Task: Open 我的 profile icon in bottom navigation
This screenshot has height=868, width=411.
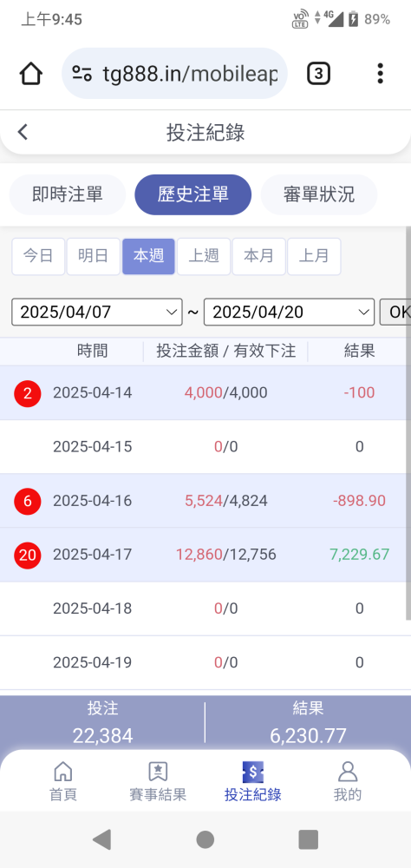Action: [x=348, y=771]
